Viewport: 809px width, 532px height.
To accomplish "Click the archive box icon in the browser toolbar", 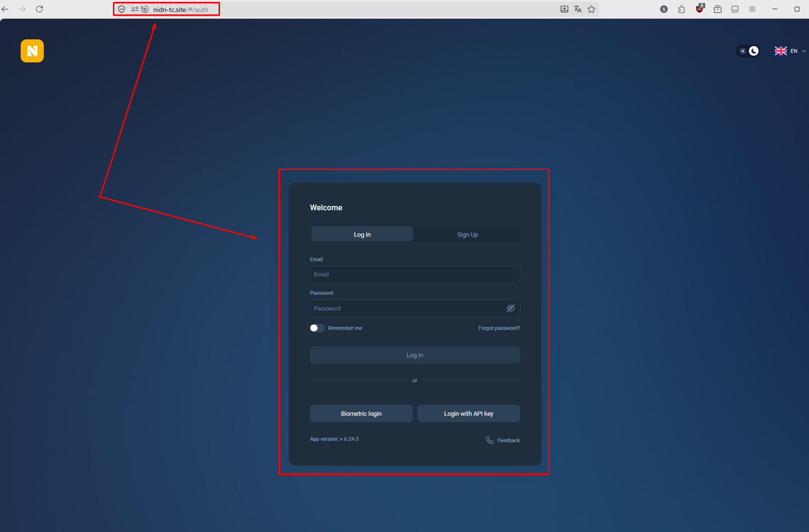I will click(718, 9).
